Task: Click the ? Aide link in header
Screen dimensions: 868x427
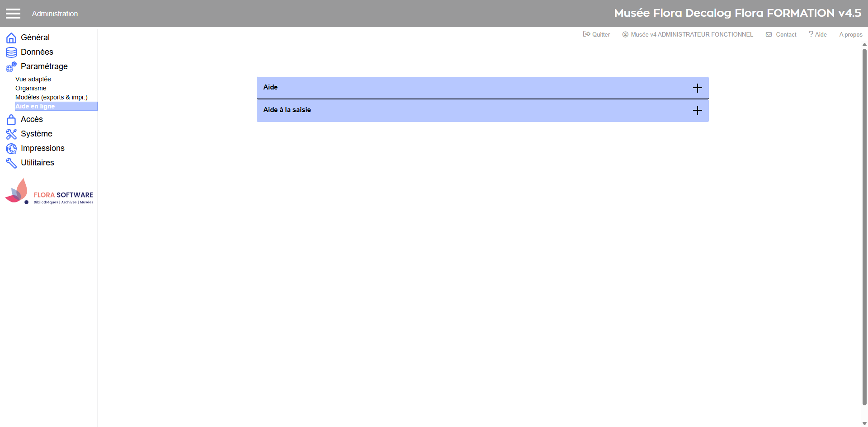Action: coord(818,34)
